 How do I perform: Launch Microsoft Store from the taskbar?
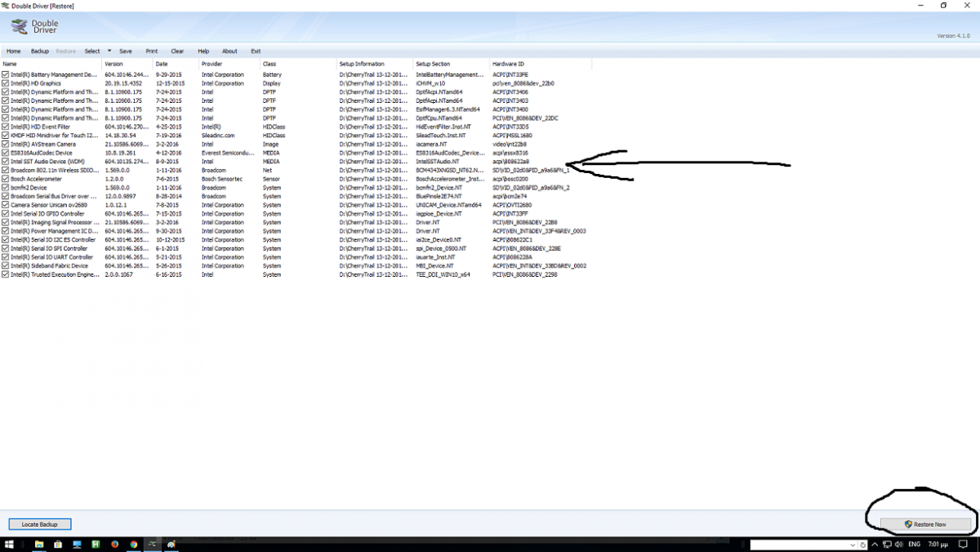click(x=58, y=545)
